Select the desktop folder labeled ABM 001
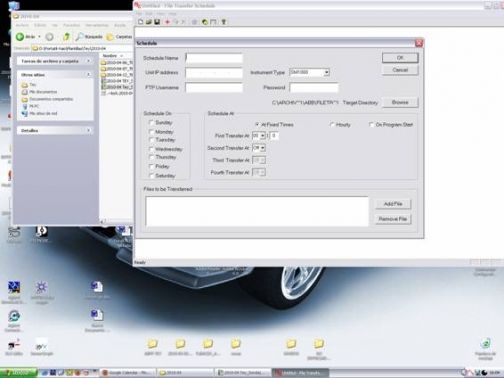Viewport: 504px width, 378px height. (153, 347)
